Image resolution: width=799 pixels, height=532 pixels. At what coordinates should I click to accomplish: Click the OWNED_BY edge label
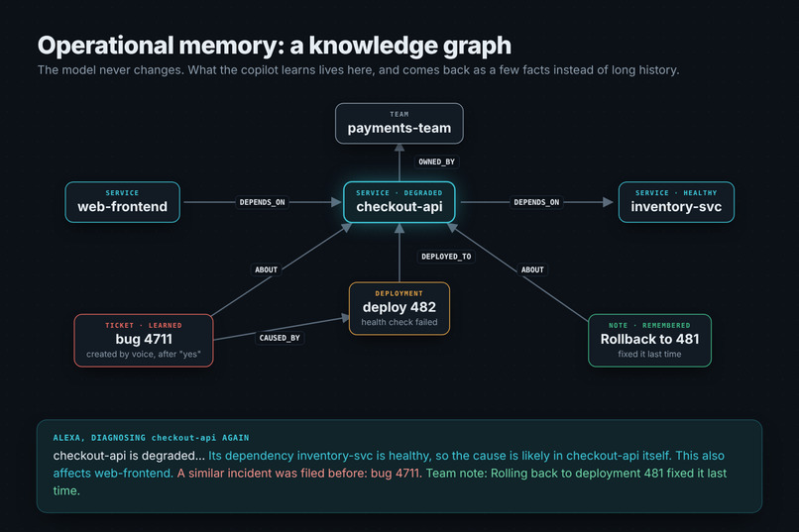point(437,161)
